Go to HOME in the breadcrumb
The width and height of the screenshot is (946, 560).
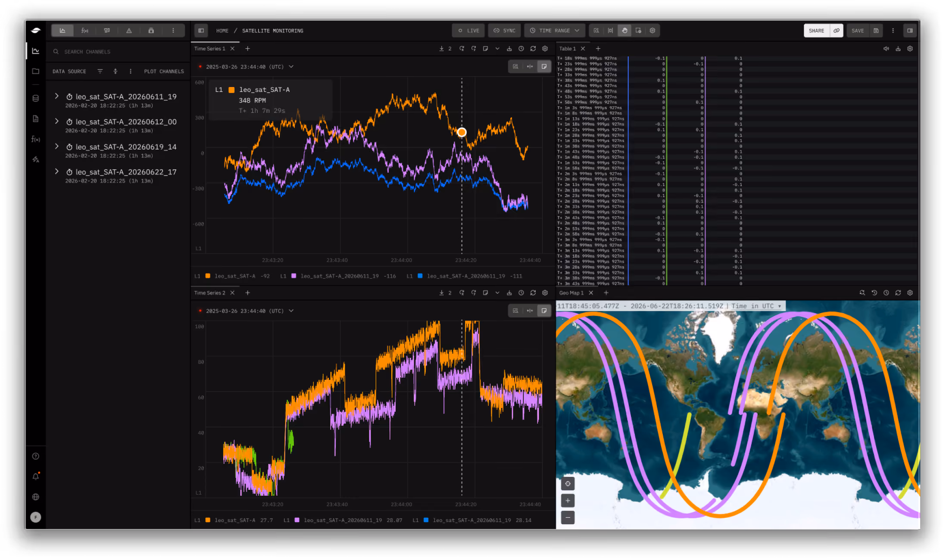(222, 31)
